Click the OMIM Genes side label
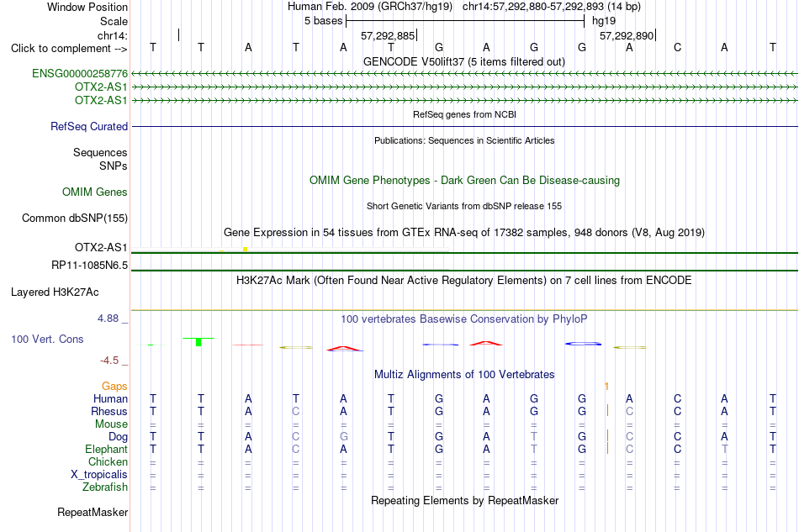 (x=94, y=192)
